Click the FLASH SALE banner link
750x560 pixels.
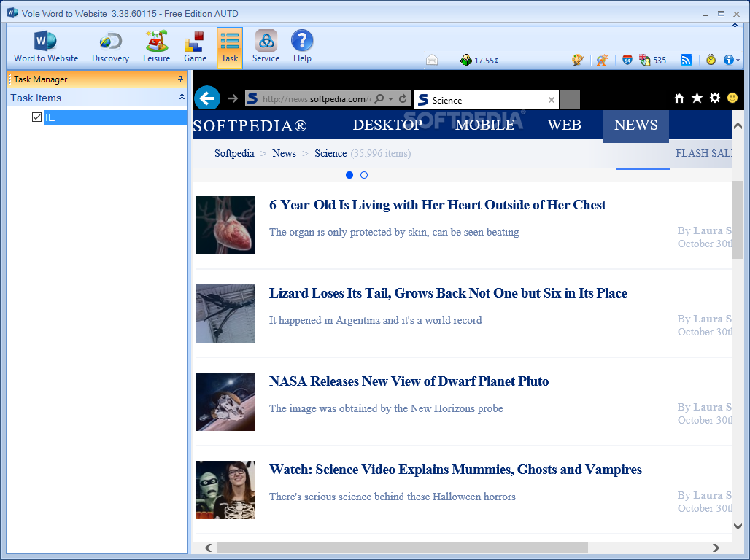coord(703,154)
